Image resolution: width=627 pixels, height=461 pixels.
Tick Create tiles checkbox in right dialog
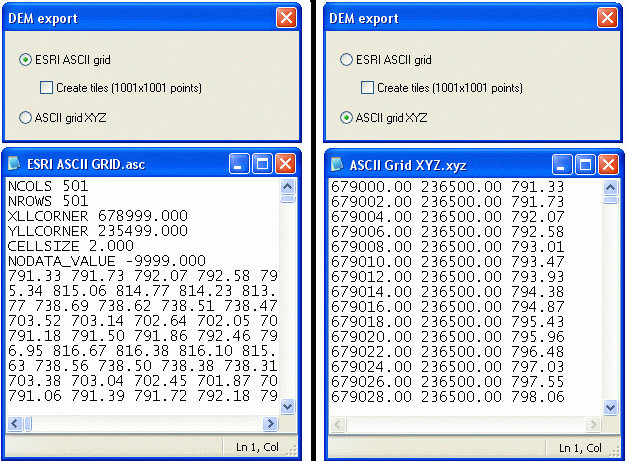[x=367, y=88]
